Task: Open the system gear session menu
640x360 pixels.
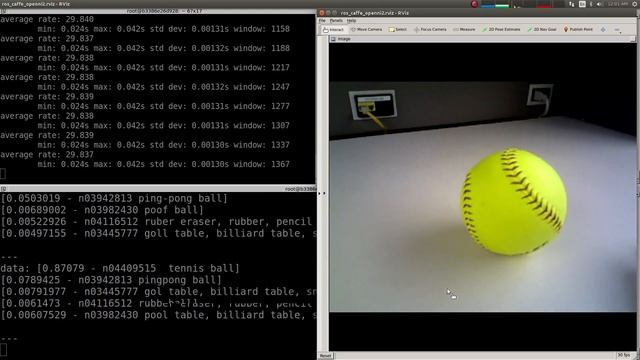Action: (x=635, y=4)
